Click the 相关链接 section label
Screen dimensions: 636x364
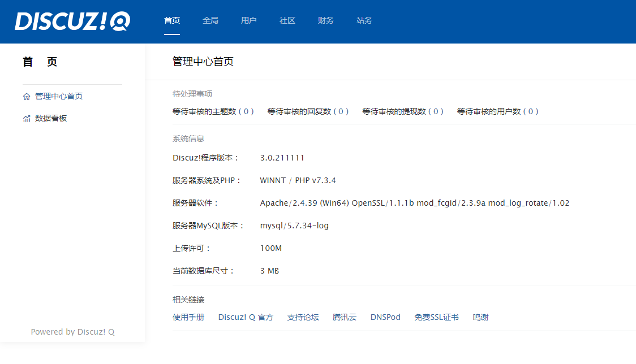click(x=188, y=300)
